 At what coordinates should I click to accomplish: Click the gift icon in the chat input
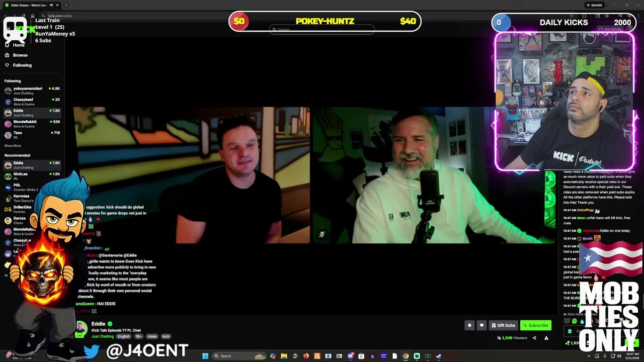pos(570,331)
